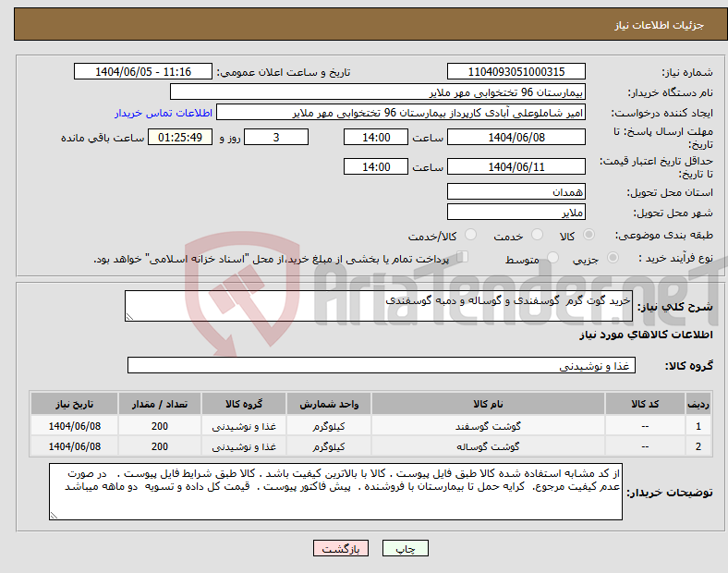The image size is (728, 573).
Task: Click the گوشت گوسفند item name cell
Action: tap(488, 426)
